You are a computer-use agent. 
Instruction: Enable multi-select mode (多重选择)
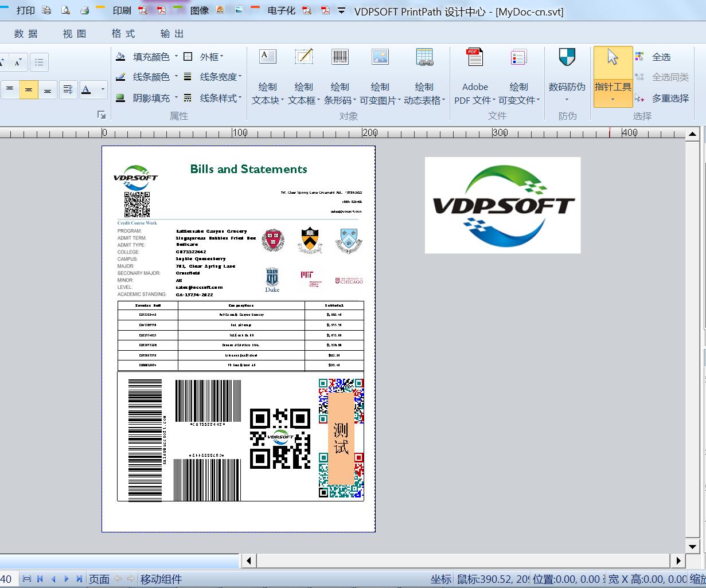click(x=663, y=99)
